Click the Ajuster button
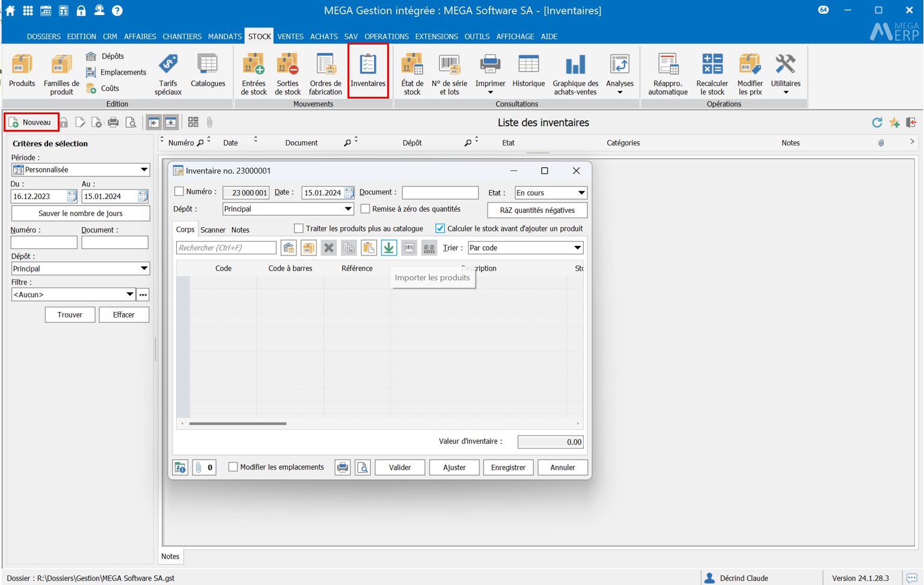The height and width of the screenshot is (585, 924). tap(454, 468)
